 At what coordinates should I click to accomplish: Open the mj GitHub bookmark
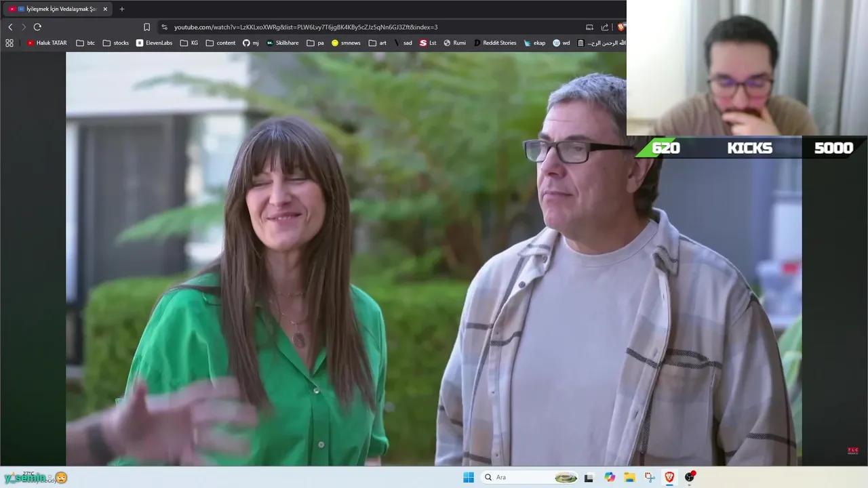[251, 43]
